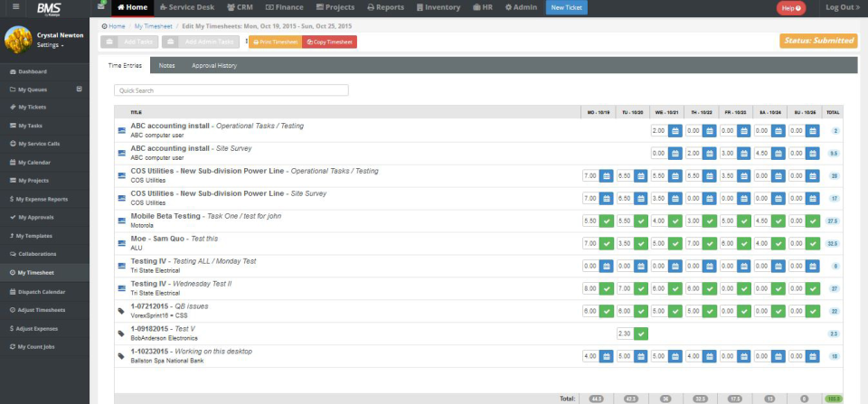This screenshot has width=868, height=404.
Task: Switch to the Notes tab
Action: point(166,65)
